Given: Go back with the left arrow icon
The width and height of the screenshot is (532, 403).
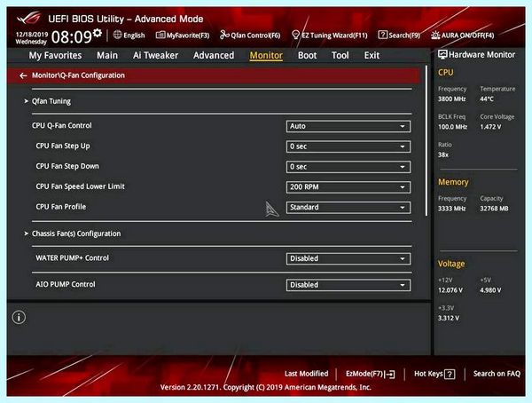Looking at the screenshot, I should tap(23, 75).
